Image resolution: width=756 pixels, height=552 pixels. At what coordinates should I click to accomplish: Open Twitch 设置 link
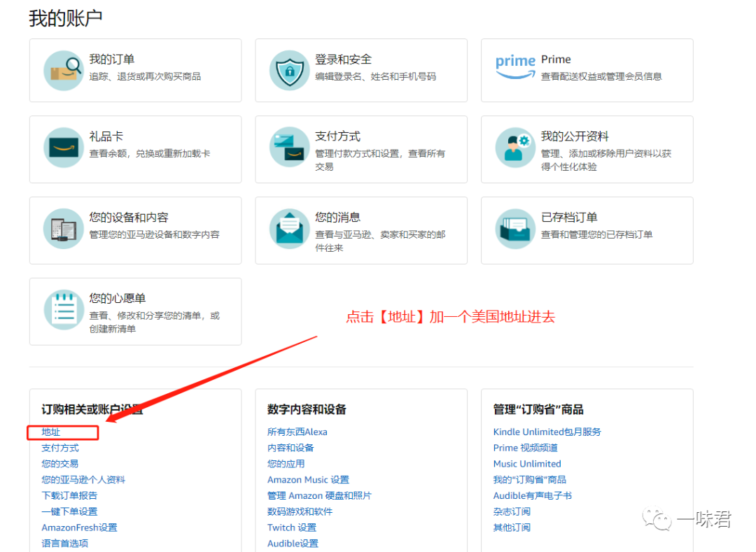[292, 528]
